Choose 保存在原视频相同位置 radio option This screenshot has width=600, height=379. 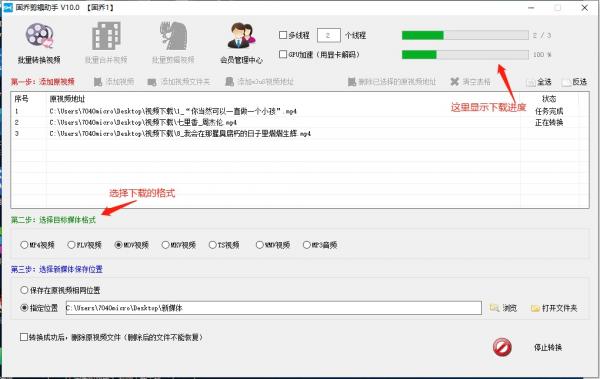pos(24,290)
